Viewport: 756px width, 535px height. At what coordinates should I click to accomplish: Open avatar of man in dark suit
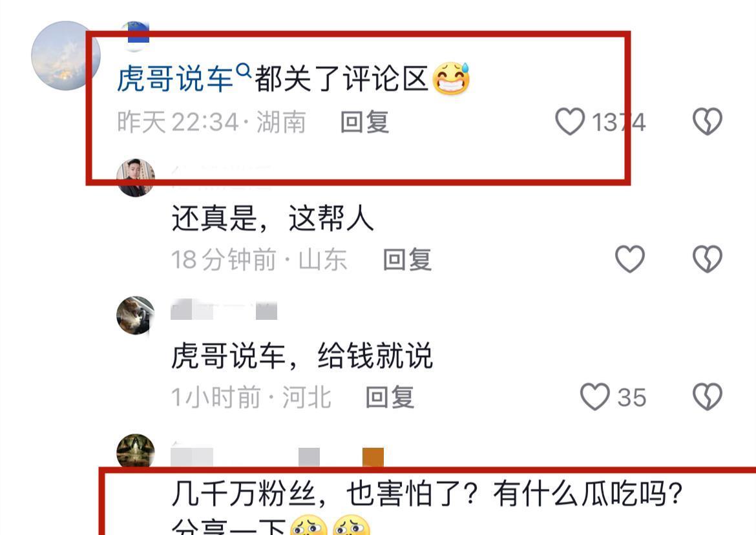click(136, 178)
